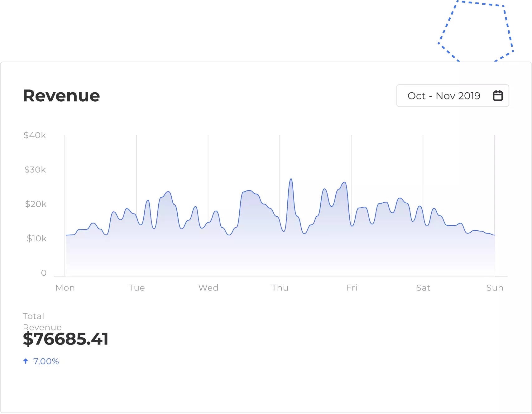
Task: Select the $20k y-axis label
Action: pos(36,204)
